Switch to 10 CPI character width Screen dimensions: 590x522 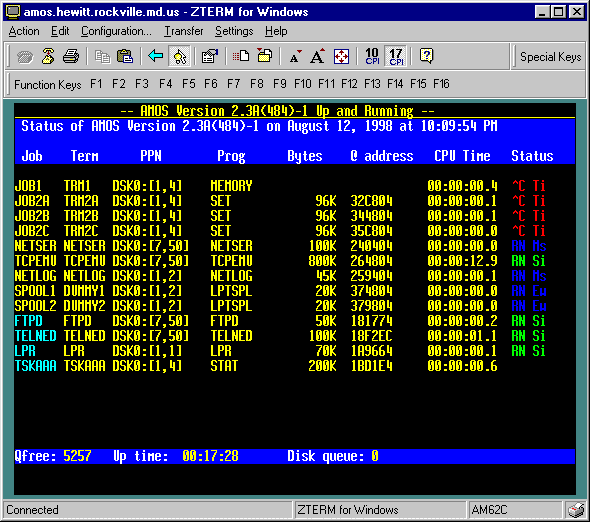pos(372,56)
